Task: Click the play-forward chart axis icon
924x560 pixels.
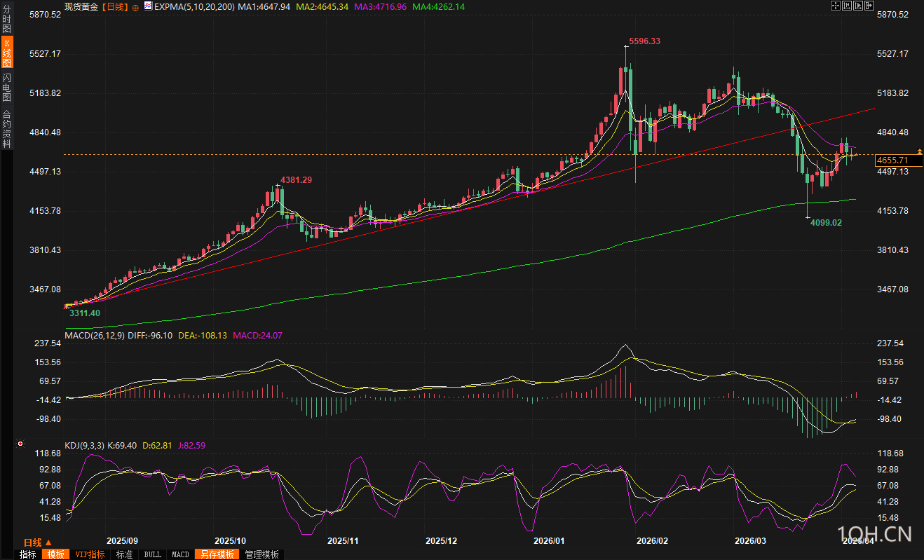Action: click(x=858, y=6)
